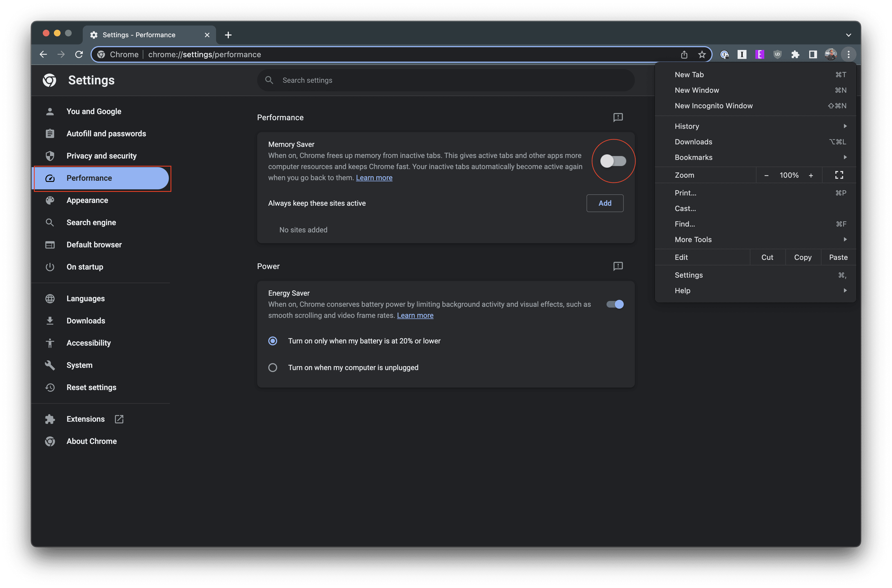Image resolution: width=892 pixels, height=588 pixels.
Task: Open Privacy and security settings
Action: pyautogui.click(x=101, y=156)
